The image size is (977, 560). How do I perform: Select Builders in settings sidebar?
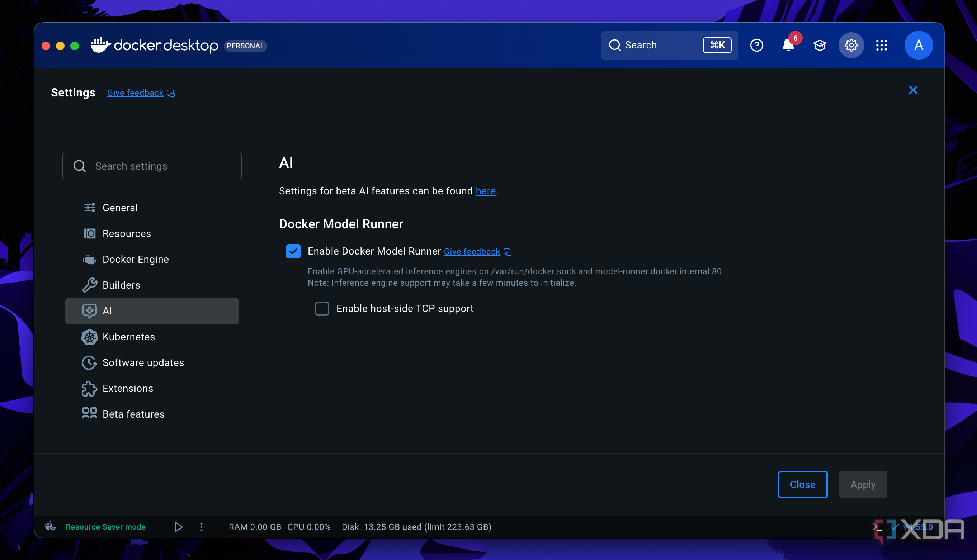152,285
